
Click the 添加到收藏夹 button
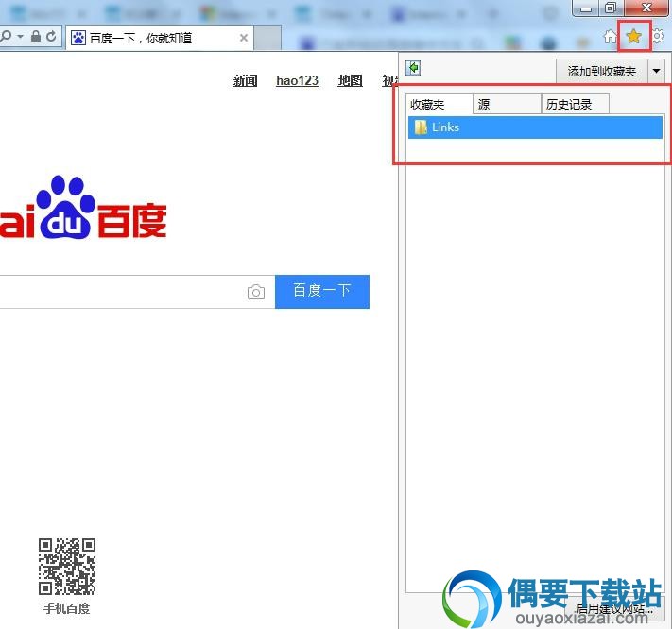click(x=602, y=71)
